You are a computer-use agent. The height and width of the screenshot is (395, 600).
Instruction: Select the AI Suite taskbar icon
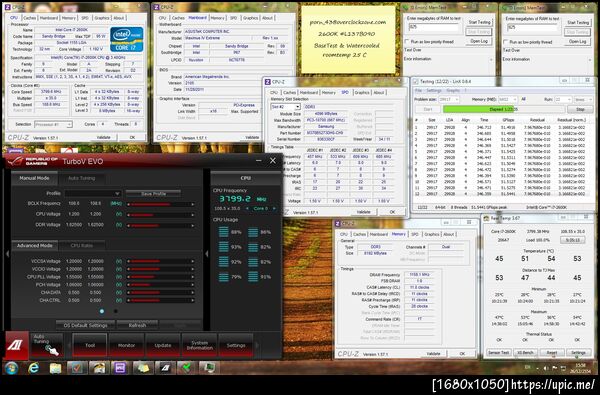pos(165,368)
